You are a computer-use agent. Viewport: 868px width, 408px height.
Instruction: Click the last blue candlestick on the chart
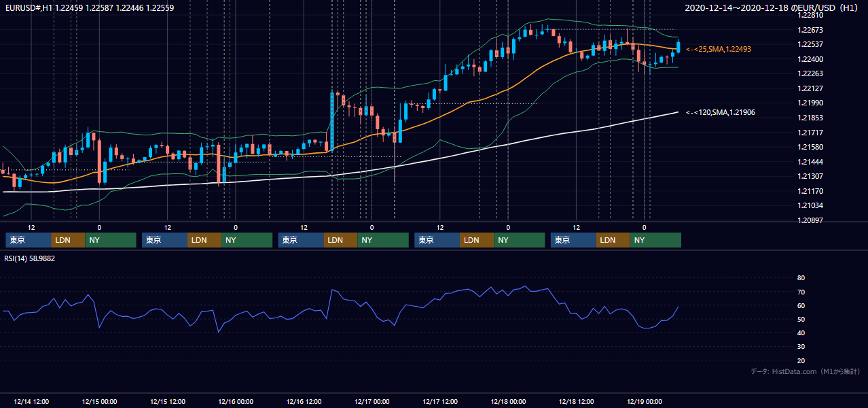click(x=678, y=47)
